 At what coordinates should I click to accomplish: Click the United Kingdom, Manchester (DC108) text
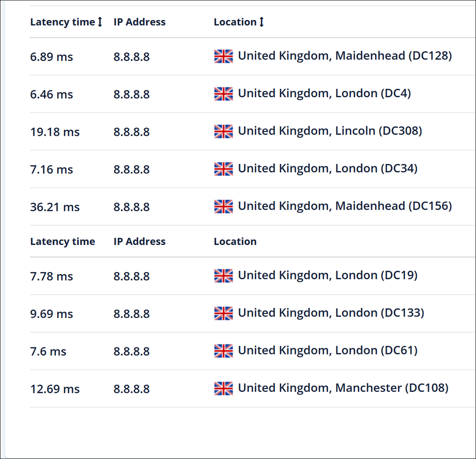(x=343, y=388)
